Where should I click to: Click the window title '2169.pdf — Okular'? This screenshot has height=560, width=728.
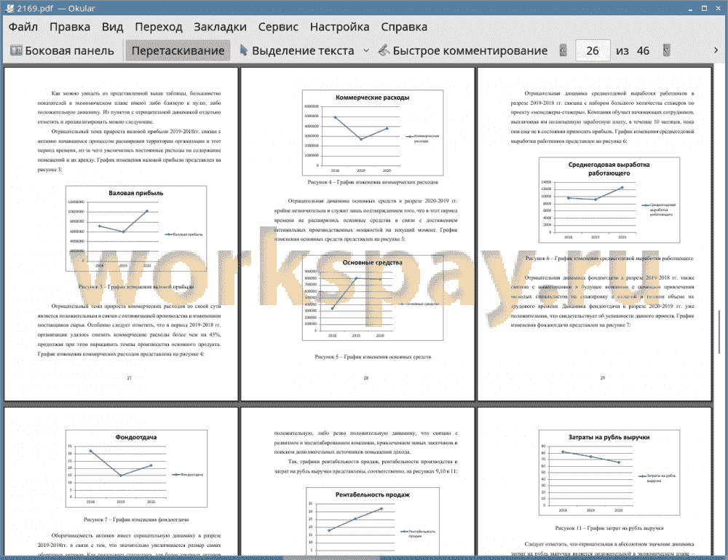tap(56, 8)
